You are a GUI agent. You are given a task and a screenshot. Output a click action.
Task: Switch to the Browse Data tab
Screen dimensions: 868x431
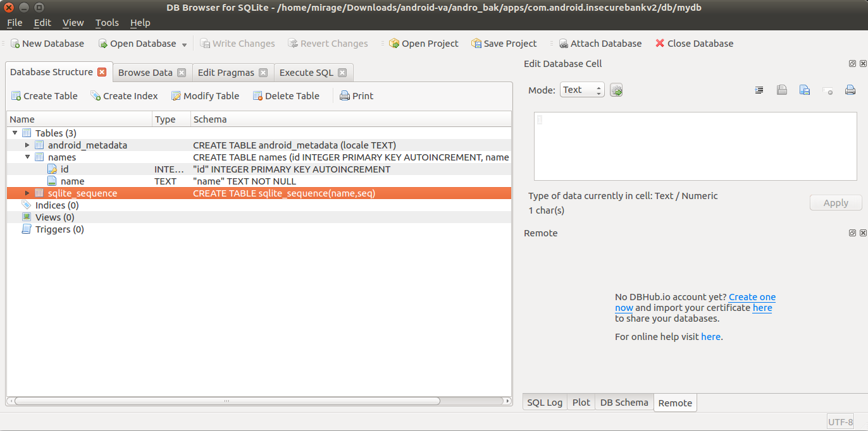(147, 72)
